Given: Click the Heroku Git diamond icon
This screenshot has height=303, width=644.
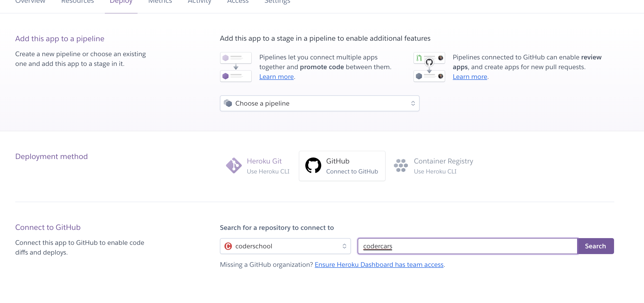Looking at the screenshot, I should click(234, 165).
